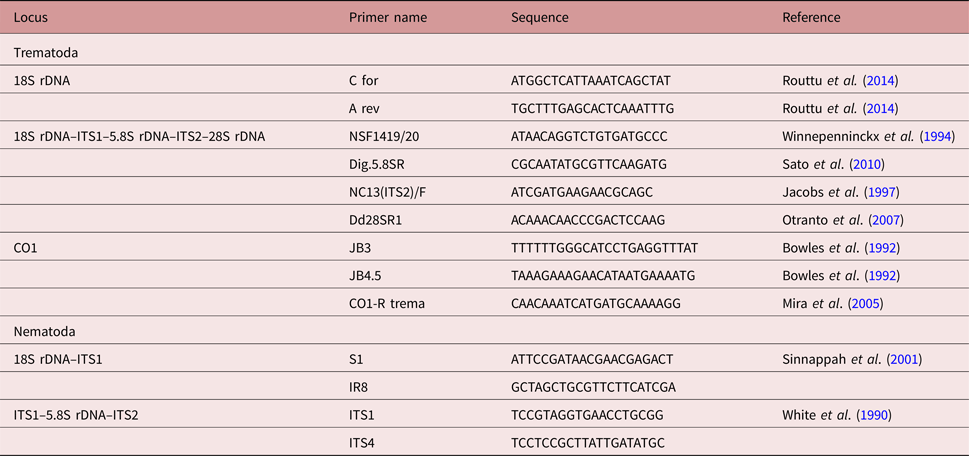
Task: Click the ITS4 primer name cell
Action: 362,441
